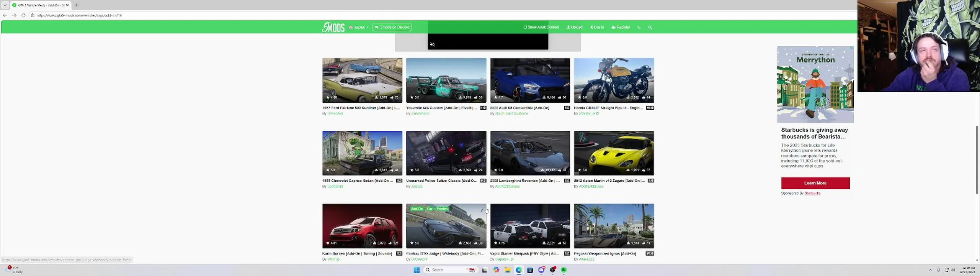Open the OBS Studio taskbar icon
The width and height of the screenshot is (980, 276).
(552, 270)
